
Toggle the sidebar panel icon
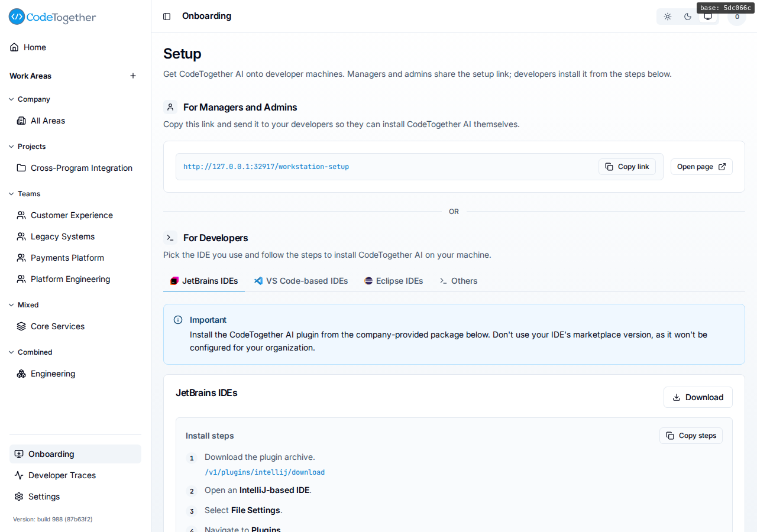point(167,17)
